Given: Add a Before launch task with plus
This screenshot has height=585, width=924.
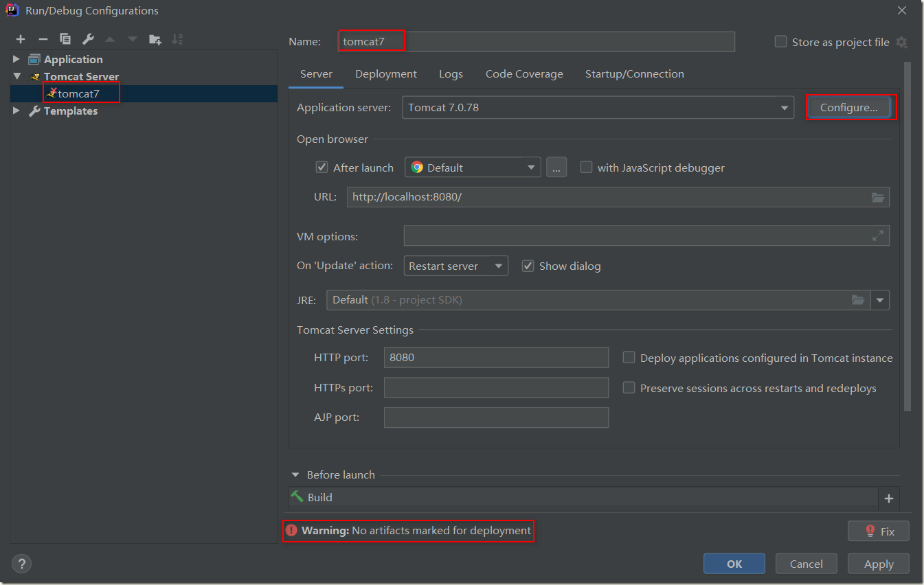Looking at the screenshot, I should pos(889,498).
